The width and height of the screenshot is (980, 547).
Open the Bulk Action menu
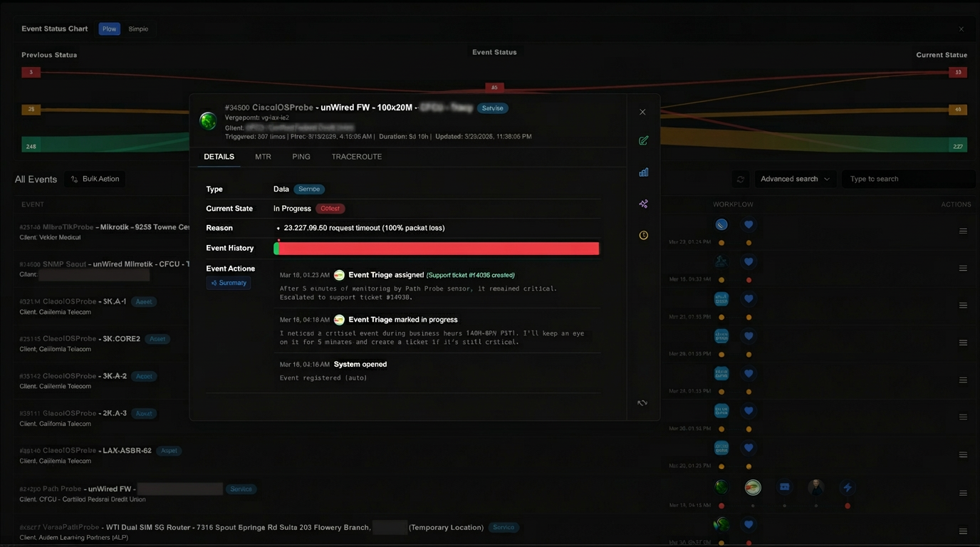point(95,179)
